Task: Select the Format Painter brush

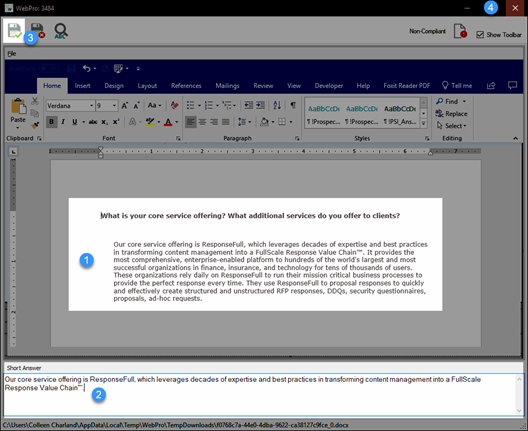Action: [x=35, y=125]
